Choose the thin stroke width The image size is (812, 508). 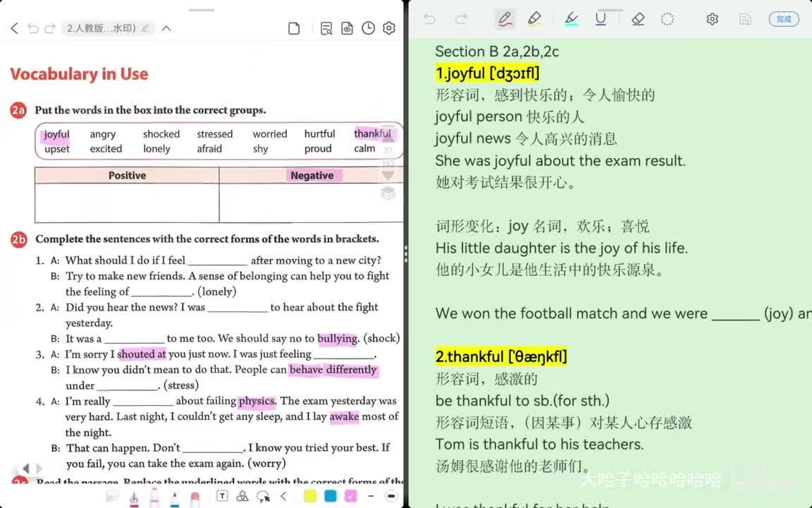click(371, 496)
